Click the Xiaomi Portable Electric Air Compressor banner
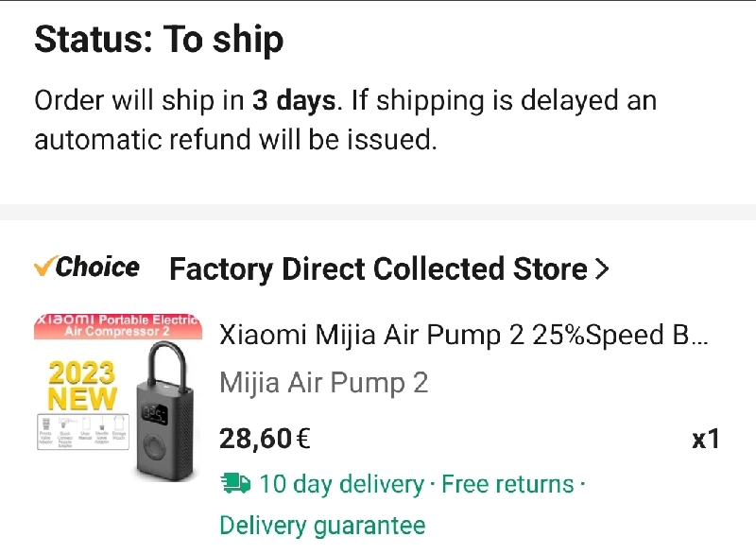 tap(118, 325)
